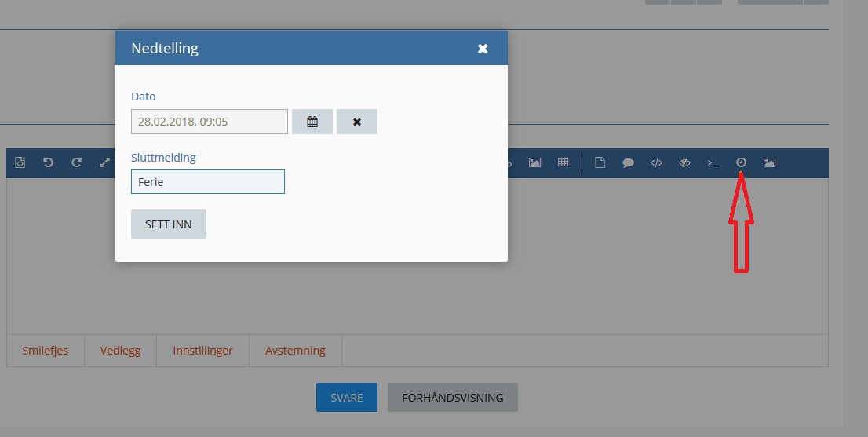Viewport: 868px width, 437px height.
Task: Open the calendar date picker
Action: 312,122
